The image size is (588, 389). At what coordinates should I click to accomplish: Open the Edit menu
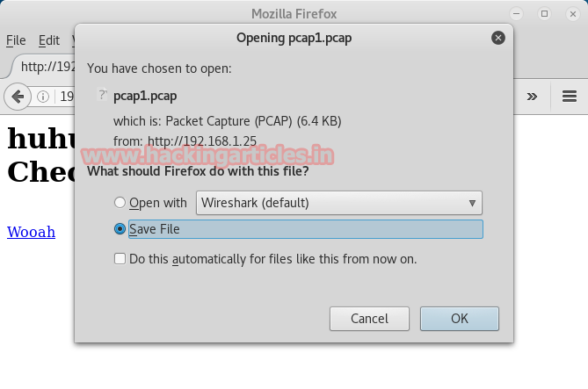pyautogui.click(x=49, y=40)
